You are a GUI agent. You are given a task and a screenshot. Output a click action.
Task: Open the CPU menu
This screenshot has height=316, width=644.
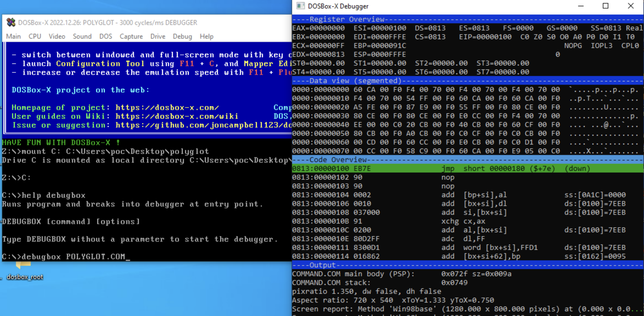(35, 36)
